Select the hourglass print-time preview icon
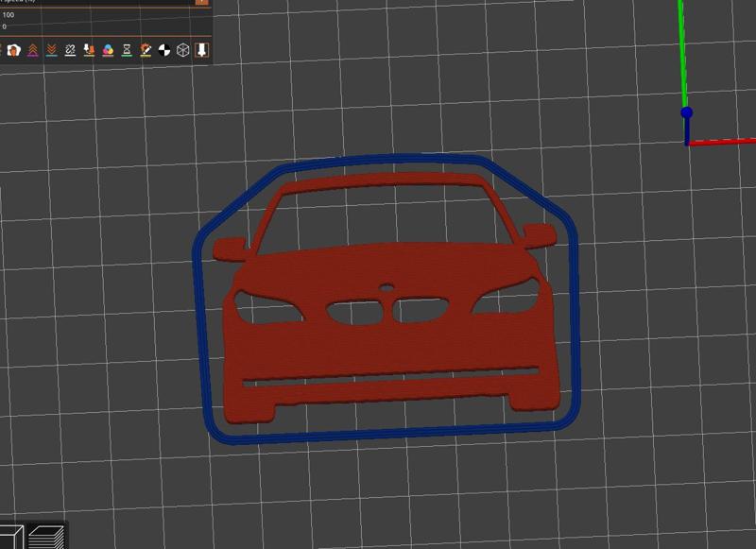756x549 pixels. [125, 50]
